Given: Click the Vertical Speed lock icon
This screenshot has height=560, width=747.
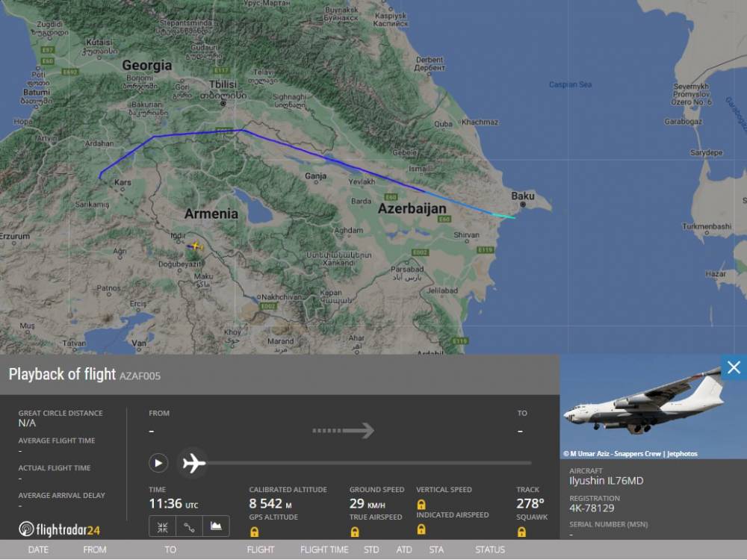Looking at the screenshot, I should tap(421, 504).
